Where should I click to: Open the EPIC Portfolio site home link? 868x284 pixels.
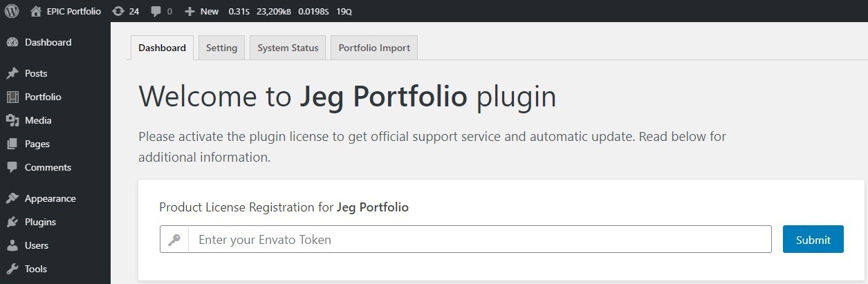[66, 11]
